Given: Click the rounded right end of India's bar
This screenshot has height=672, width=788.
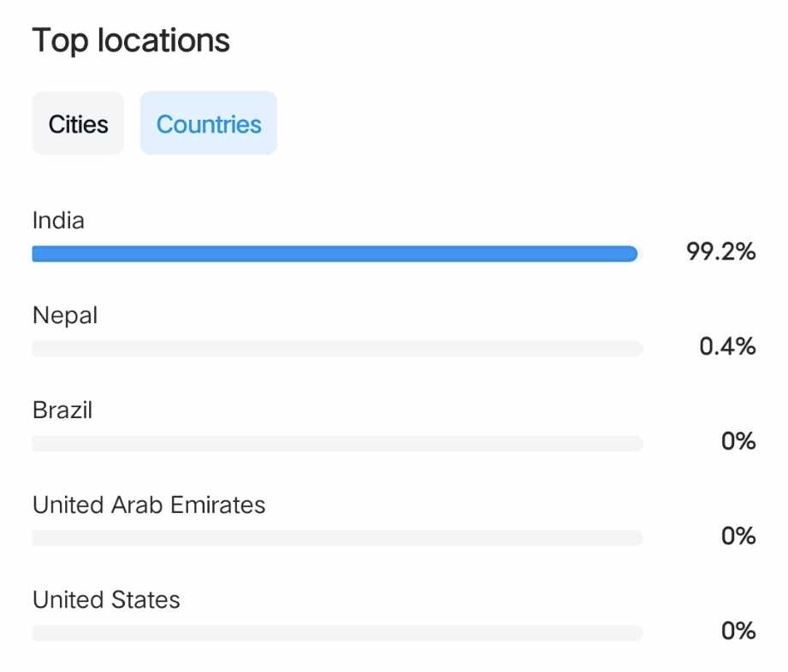Looking at the screenshot, I should click(x=631, y=254).
